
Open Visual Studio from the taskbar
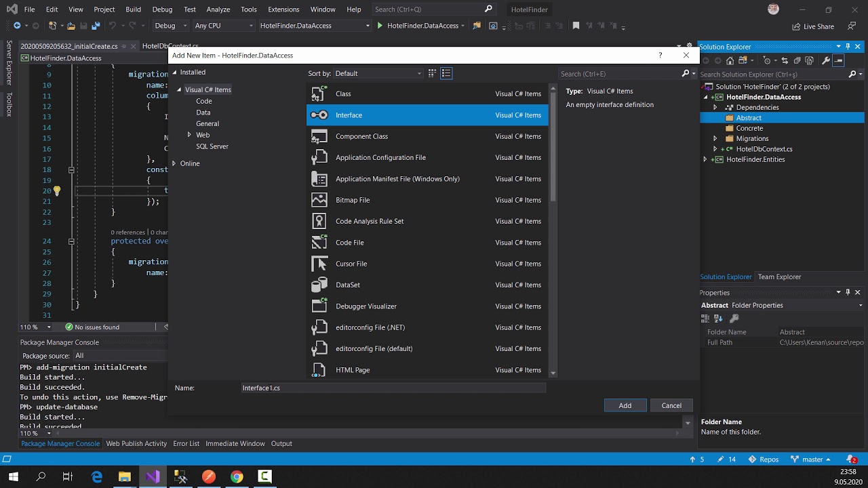pyautogui.click(x=153, y=476)
